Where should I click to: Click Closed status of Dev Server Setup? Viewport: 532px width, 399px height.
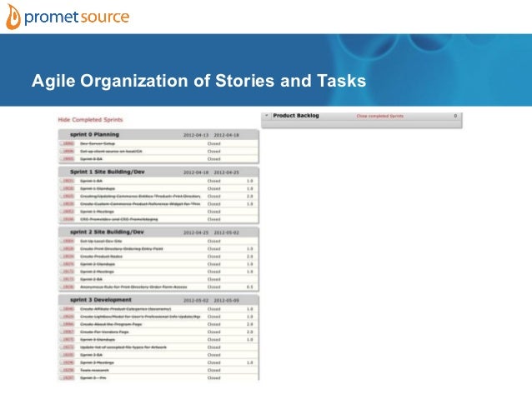click(x=213, y=144)
